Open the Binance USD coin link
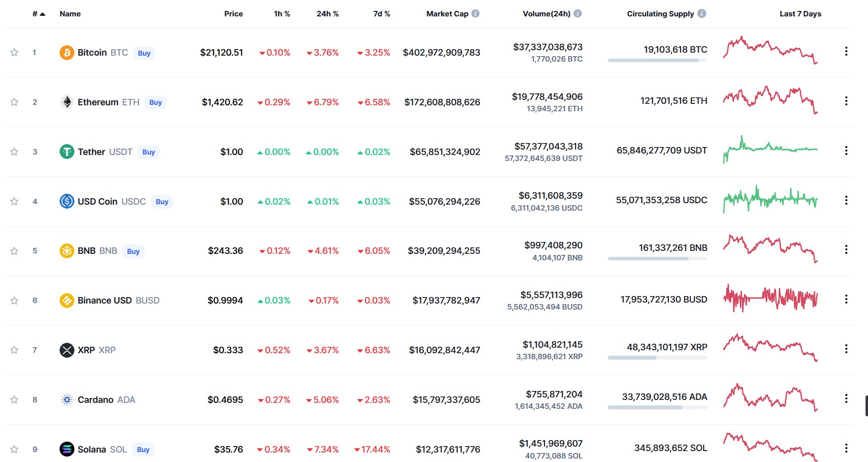Screen dimensions: 868x462 coord(118,300)
